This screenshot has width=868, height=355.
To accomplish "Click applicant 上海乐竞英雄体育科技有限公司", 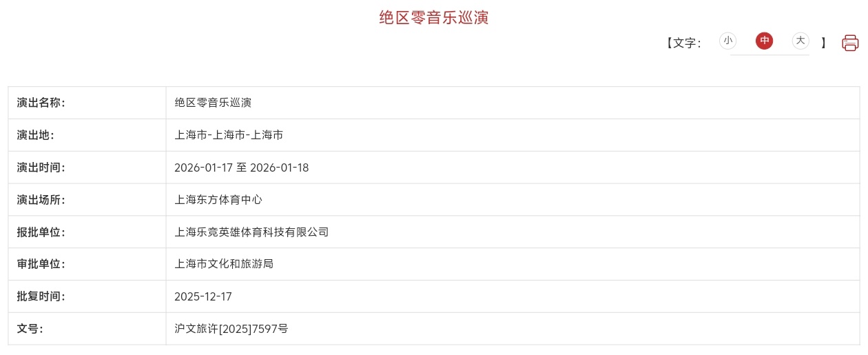I will [251, 232].
